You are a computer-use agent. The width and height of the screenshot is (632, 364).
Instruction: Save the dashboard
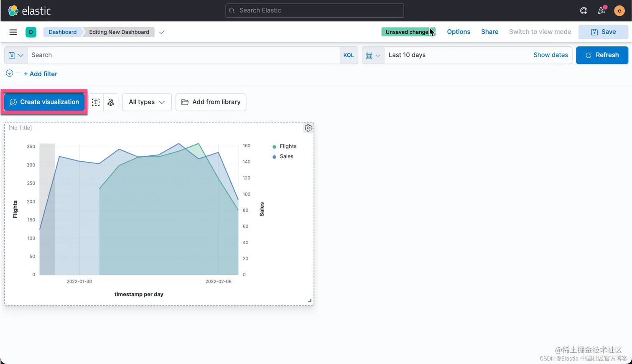[603, 32]
